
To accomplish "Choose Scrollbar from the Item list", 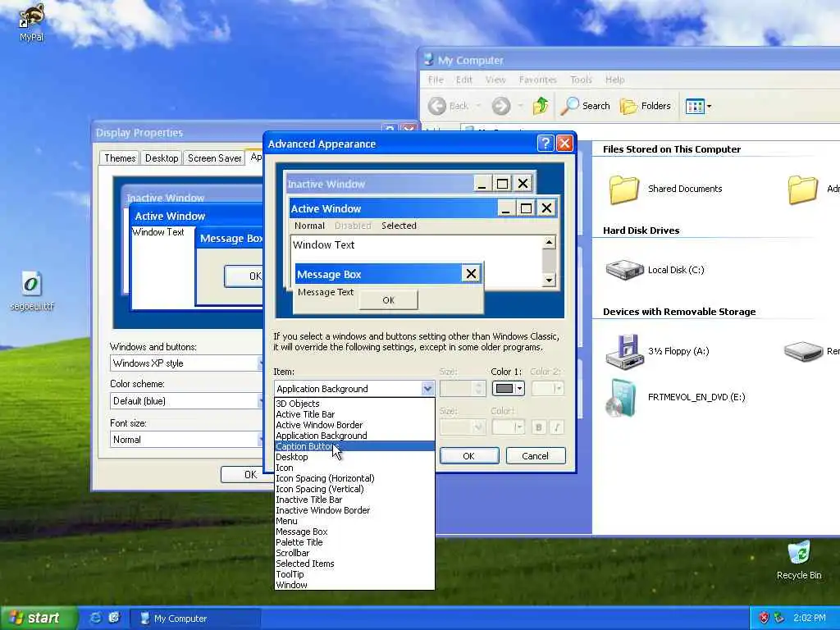I will coord(354,553).
